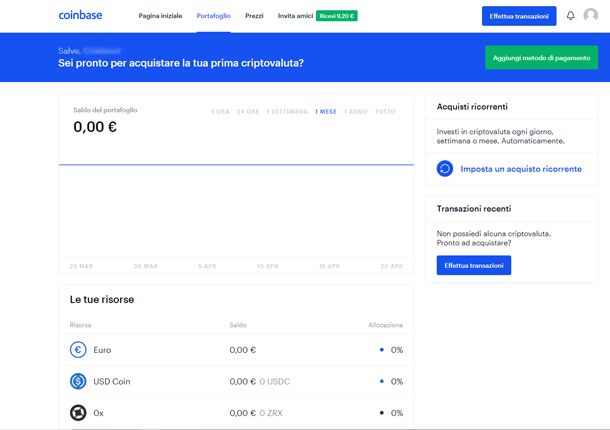
Task: Click the 10 APR chart axis label
Action: [x=267, y=266]
